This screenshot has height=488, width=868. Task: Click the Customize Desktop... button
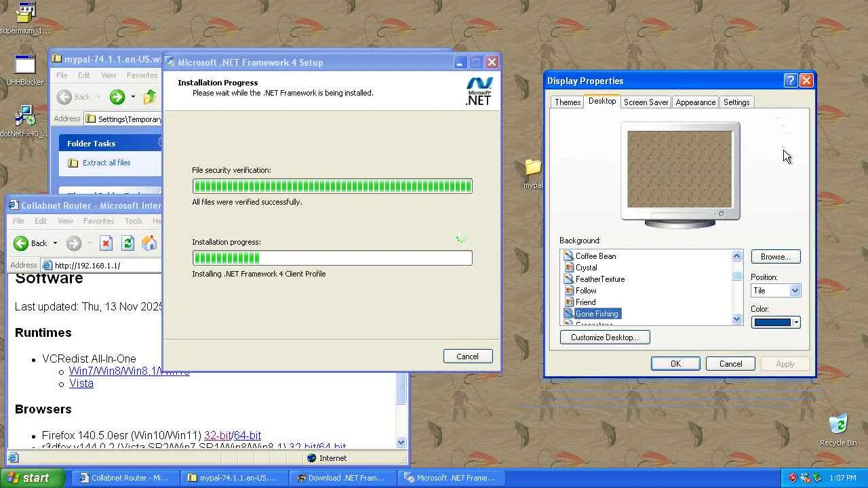[605, 338]
